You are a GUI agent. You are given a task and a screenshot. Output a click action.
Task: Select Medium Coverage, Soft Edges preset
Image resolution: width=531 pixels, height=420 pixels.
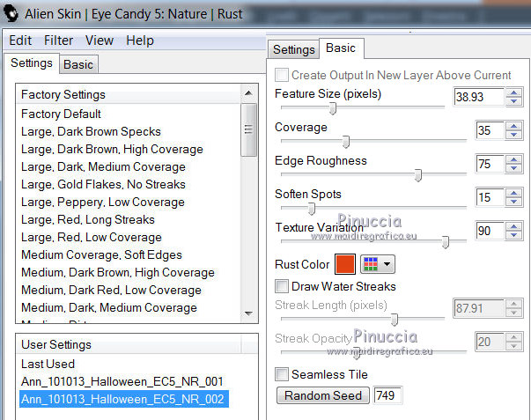click(101, 254)
